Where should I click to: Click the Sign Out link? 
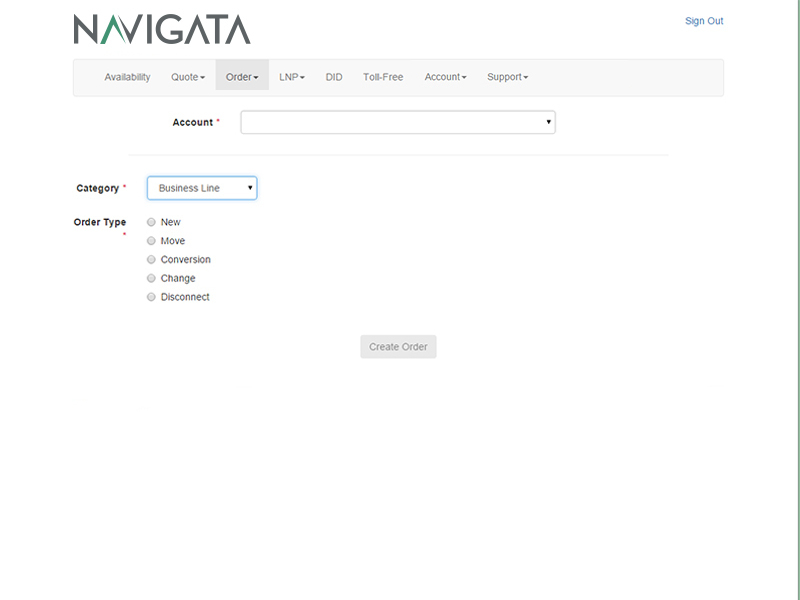pyautogui.click(x=703, y=21)
